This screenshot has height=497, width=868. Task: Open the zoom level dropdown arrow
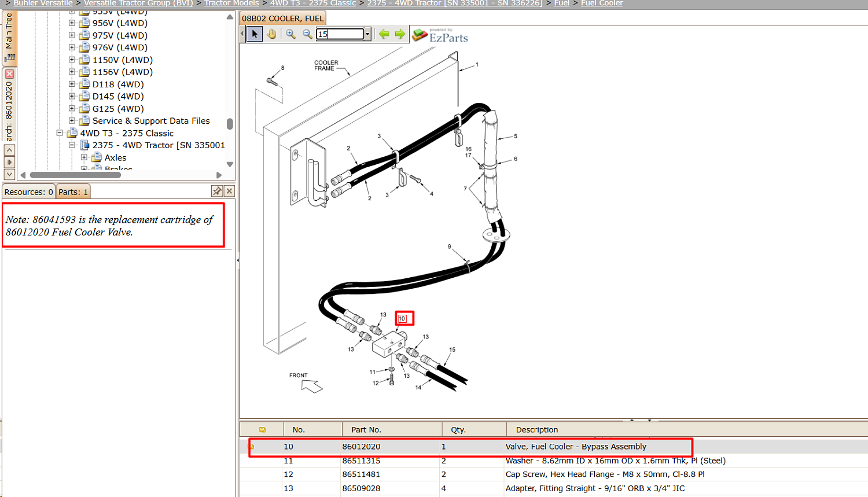click(x=367, y=34)
